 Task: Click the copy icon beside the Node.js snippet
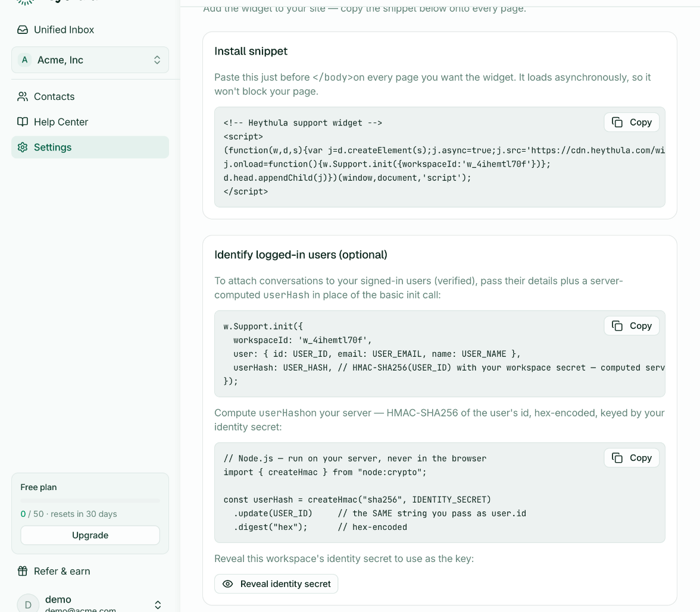point(617,458)
